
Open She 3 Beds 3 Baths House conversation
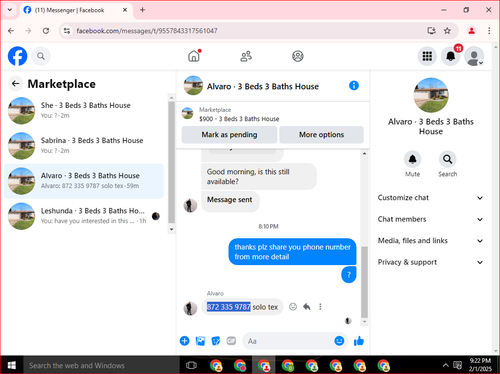point(84,111)
